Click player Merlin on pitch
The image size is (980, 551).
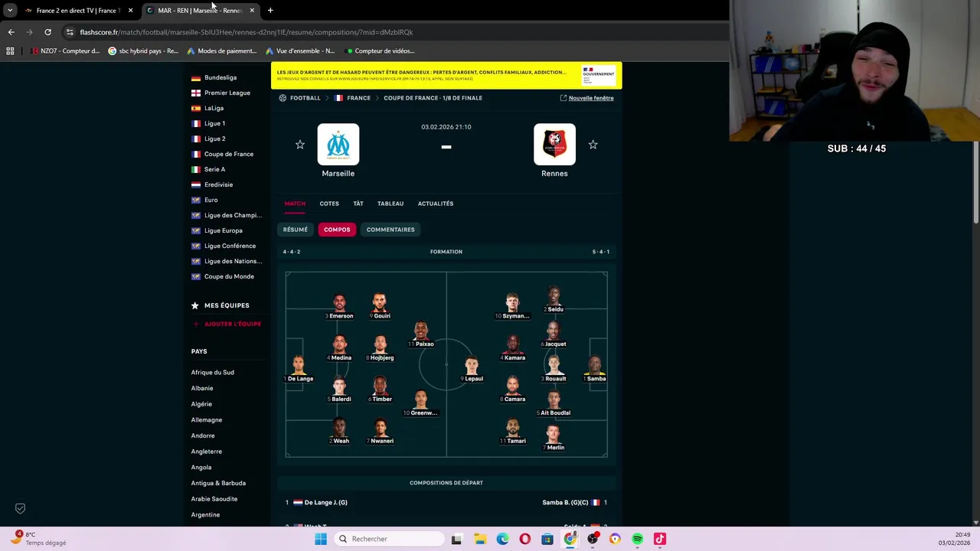[554, 438]
